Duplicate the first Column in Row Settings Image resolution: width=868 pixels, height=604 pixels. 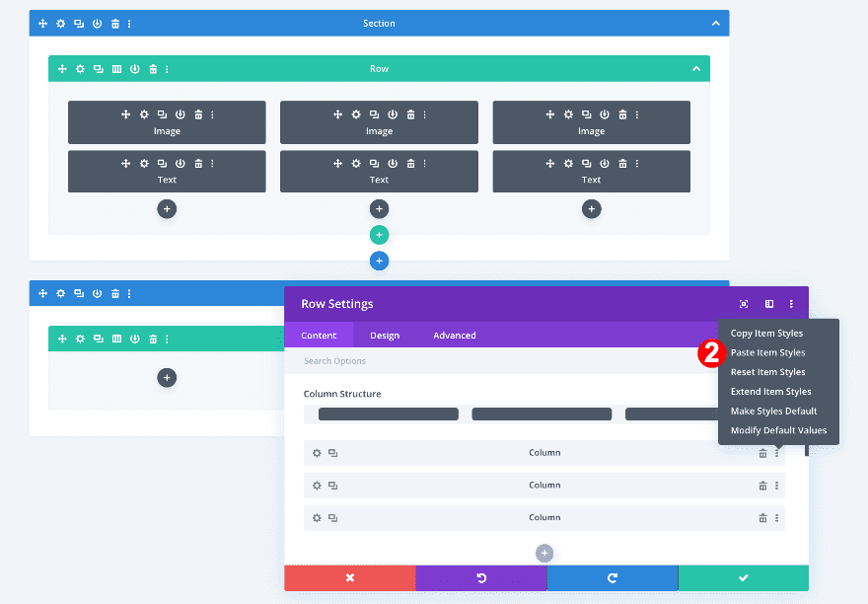tap(332, 452)
